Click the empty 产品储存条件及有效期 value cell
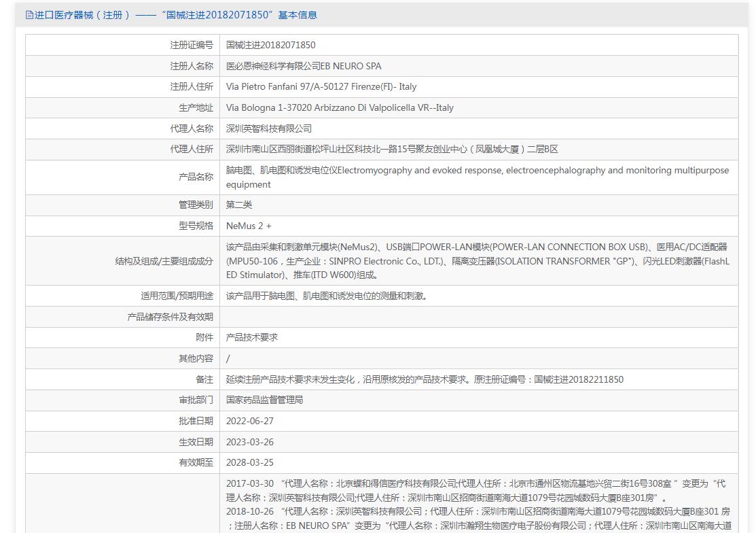This screenshot has height=533, width=756. (x=478, y=317)
